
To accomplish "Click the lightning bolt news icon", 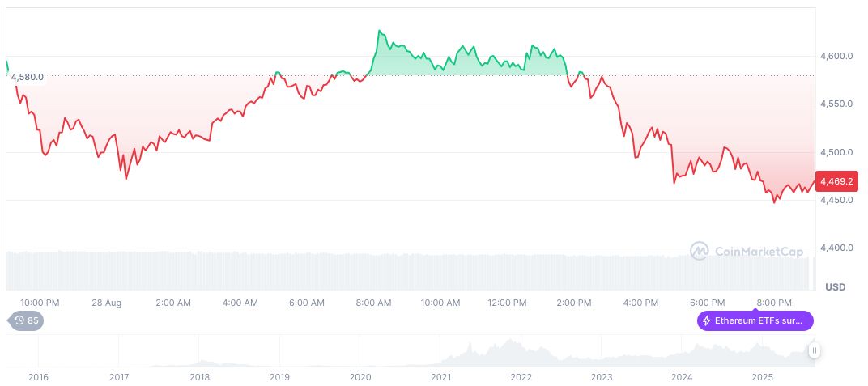I will (x=707, y=320).
